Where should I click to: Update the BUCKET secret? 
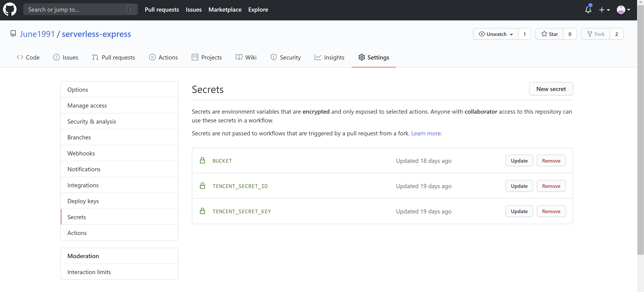519,160
